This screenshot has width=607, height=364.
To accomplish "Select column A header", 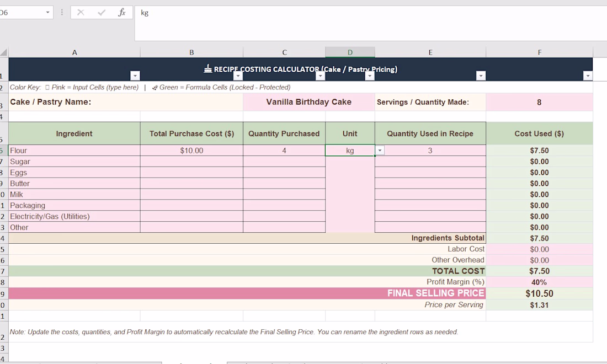I will [74, 52].
